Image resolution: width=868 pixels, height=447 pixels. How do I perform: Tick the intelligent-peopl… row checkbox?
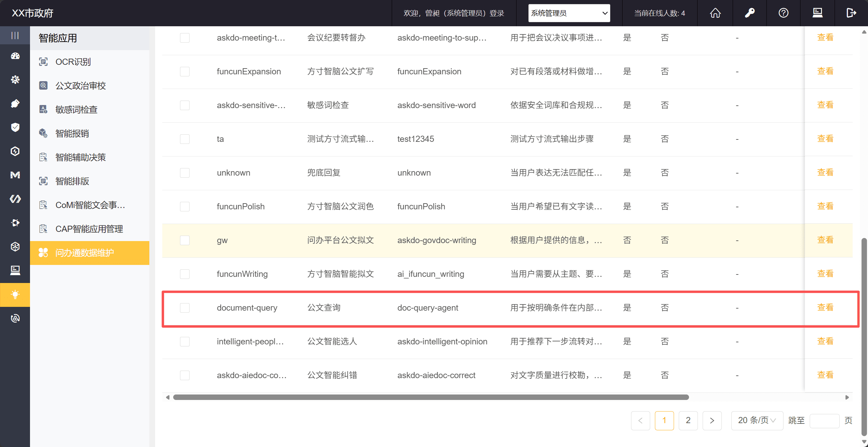click(x=185, y=342)
